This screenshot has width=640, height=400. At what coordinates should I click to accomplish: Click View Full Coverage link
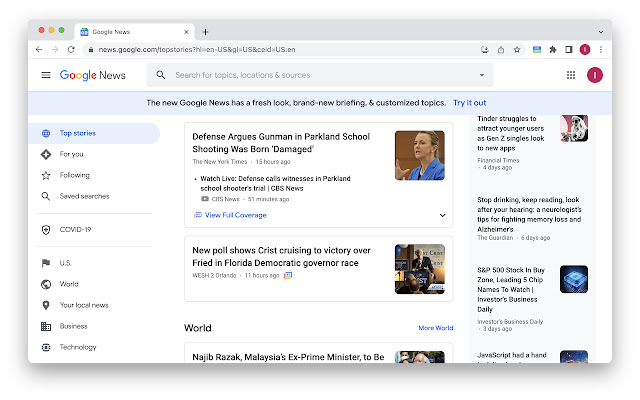tap(235, 215)
